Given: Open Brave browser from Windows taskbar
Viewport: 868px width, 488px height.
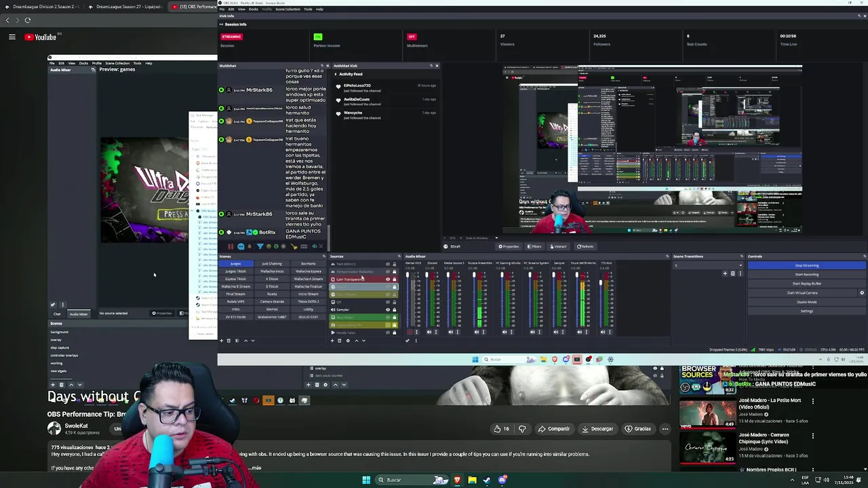Looking at the screenshot, I should 457,480.
